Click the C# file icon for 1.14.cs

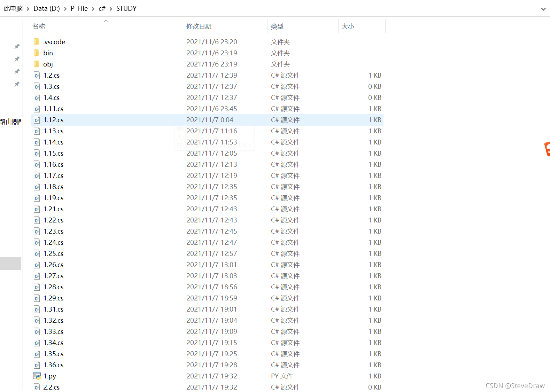tap(37, 142)
